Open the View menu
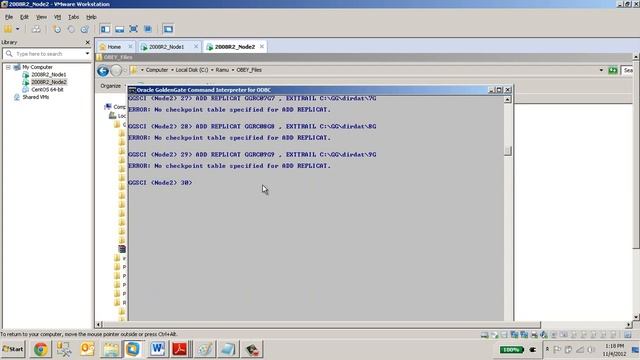This screenshot has height=360, width=640. point(41,17)
